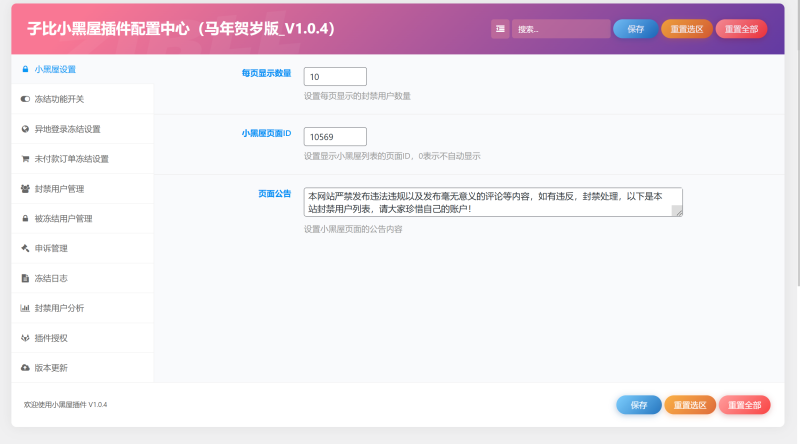Go to 异地登录冻结设置
The image size is (800, 444).
pyautogui.click(x=82, y=129)
